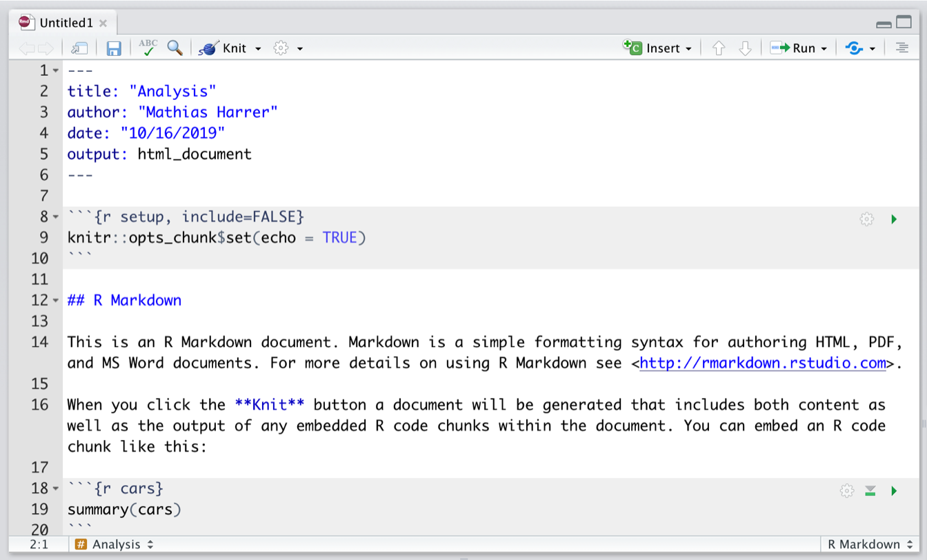
Task: Open the rmarkdown.rstudio.com link
Action: tap(762, 363)
